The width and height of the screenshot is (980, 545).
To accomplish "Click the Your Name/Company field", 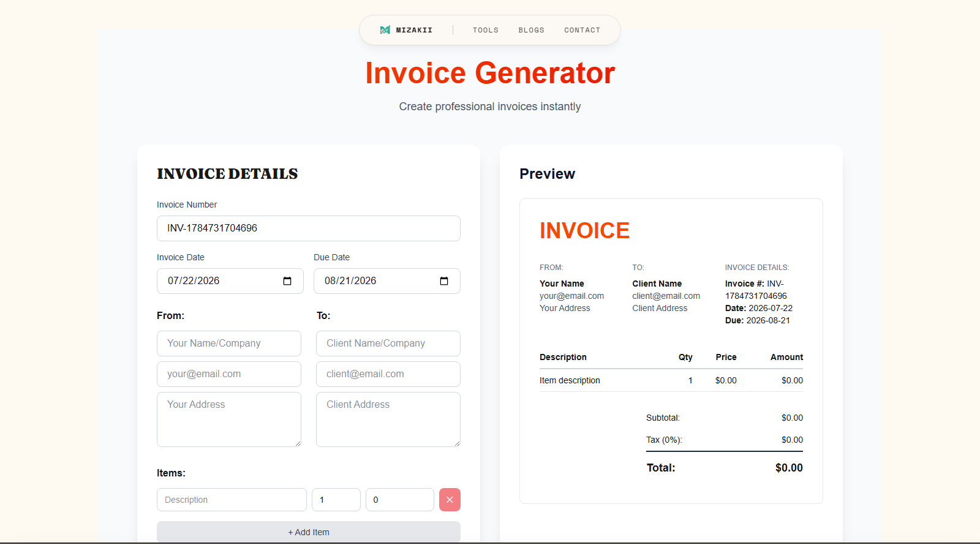I will point(229,344).
